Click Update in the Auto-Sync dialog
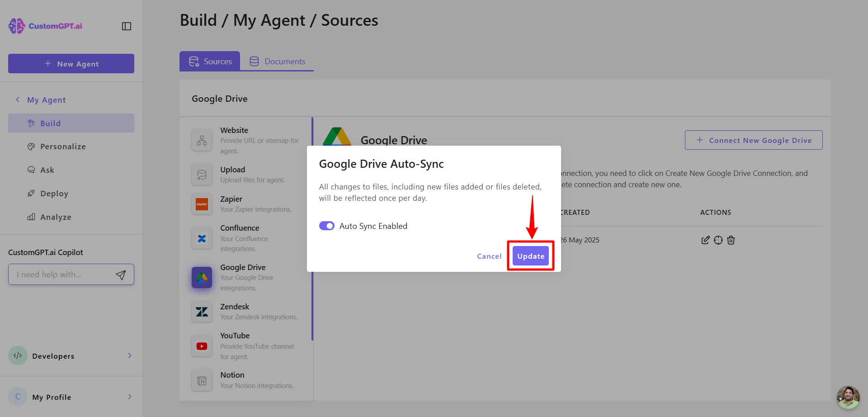The width and height of the screenshot is (868, 417). pos(531,256)
